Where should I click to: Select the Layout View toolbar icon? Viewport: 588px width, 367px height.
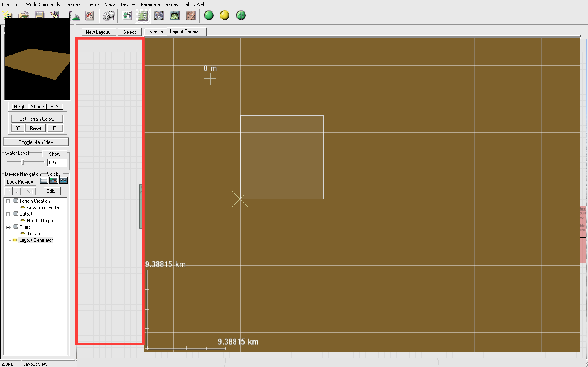click(x=143, y=15)
